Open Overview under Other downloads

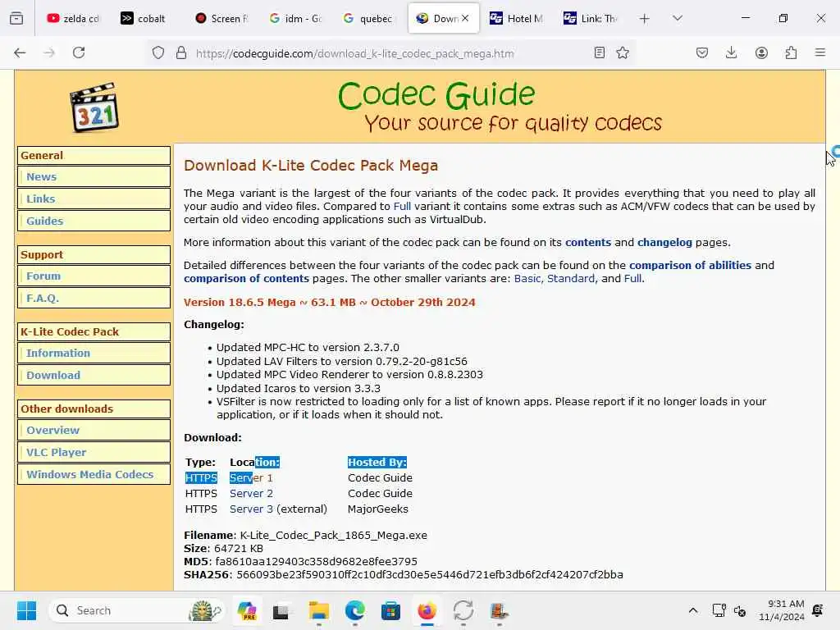click(x=52, y=430)
